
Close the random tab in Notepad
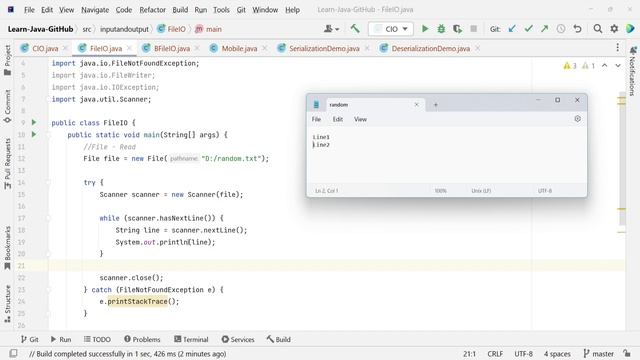click(416, 104)
